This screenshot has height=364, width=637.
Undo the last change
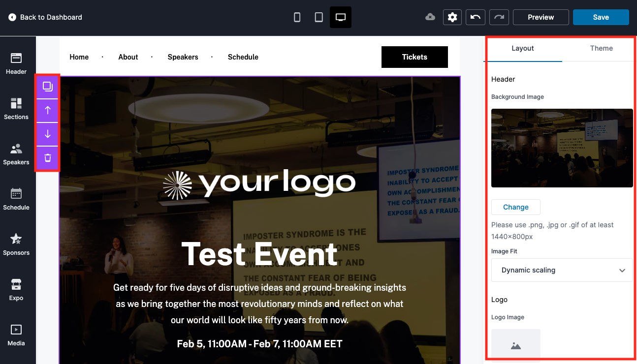(x=476, y=17)
